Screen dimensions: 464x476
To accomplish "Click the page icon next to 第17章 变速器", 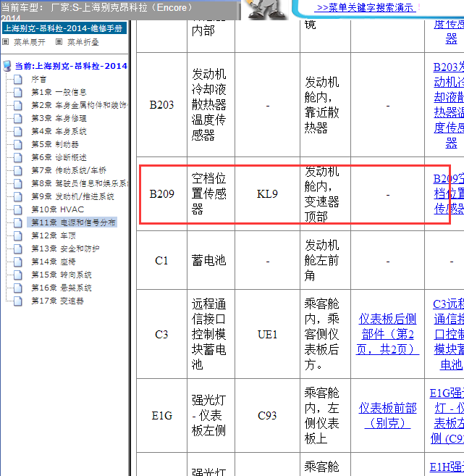I will click(x=18, y=301).
